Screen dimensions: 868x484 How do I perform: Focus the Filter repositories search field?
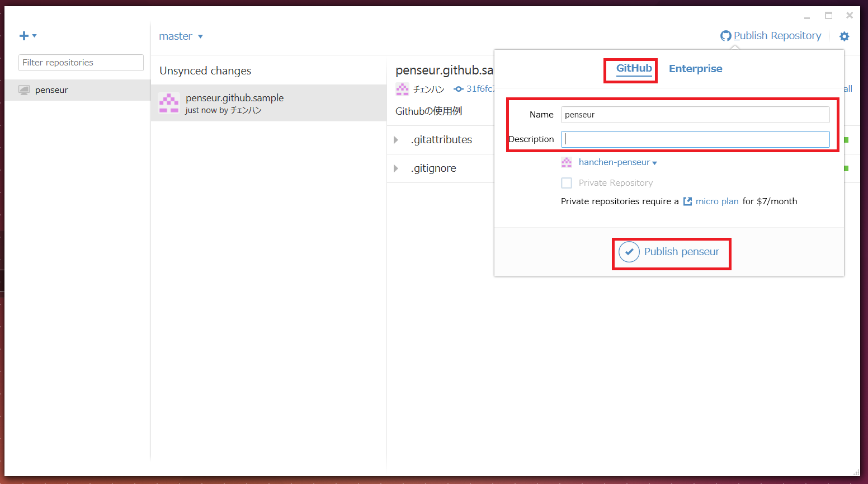(x=81, y=63)
